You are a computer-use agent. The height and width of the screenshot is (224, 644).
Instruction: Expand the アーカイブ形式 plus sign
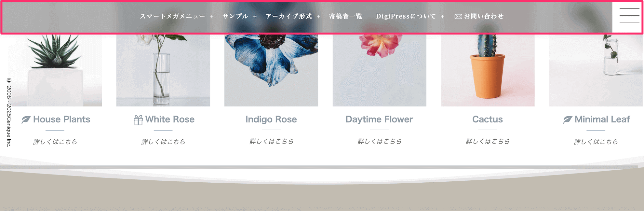(318, 17)
